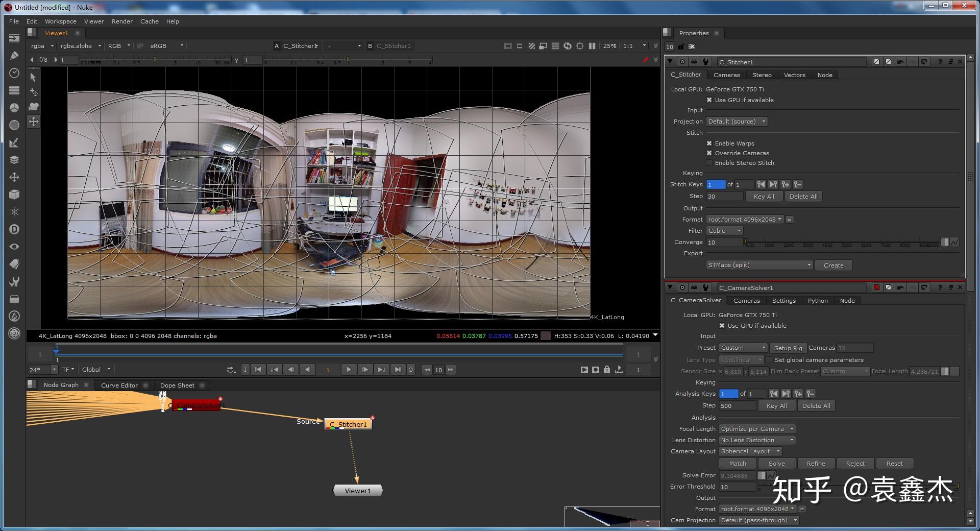Choose the add-point tool in viewer toolbar
Screen dimensions: 980x531
coord(33,92)
